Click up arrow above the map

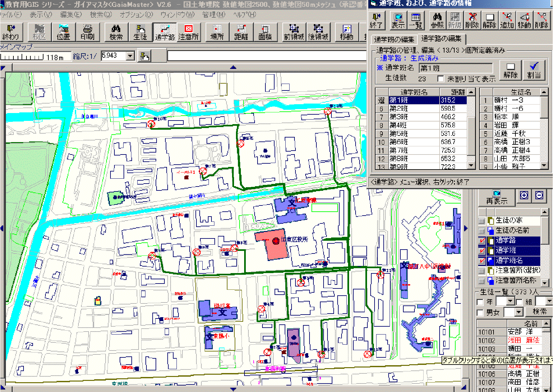233,68
